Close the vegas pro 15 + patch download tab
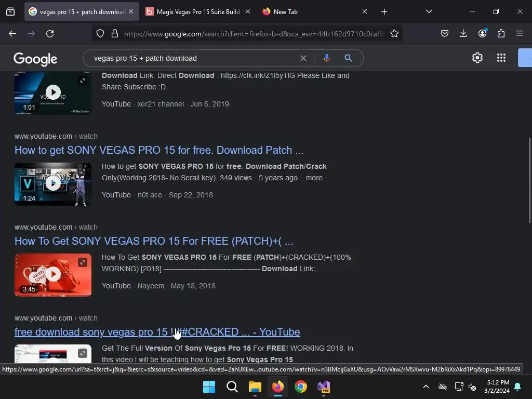 click(x=131, y=11)
